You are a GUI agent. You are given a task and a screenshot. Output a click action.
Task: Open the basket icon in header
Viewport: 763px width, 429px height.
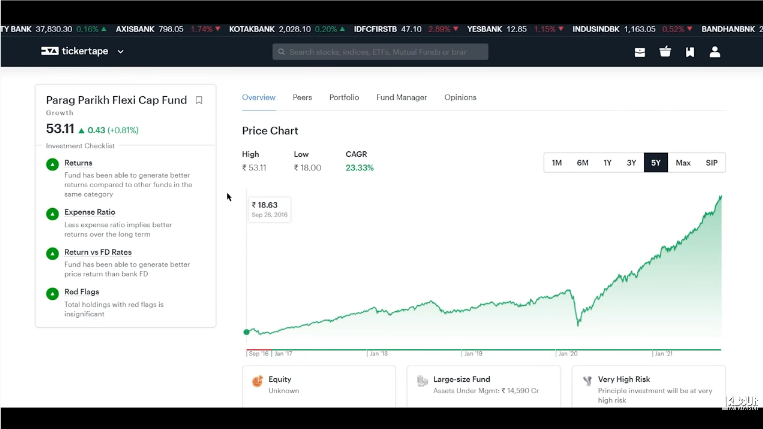pos(665,52)
